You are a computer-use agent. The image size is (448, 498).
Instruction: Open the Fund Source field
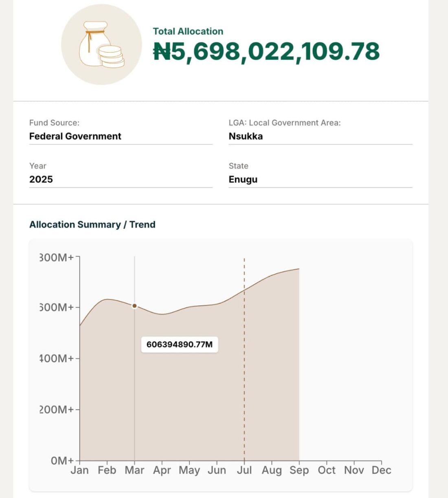121,136
